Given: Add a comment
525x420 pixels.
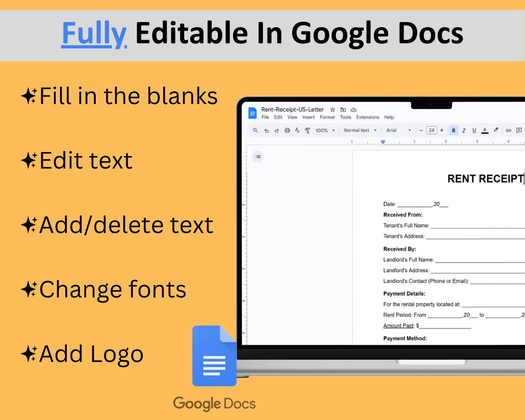Looking at the screenshot, I should tap(519, 130).
